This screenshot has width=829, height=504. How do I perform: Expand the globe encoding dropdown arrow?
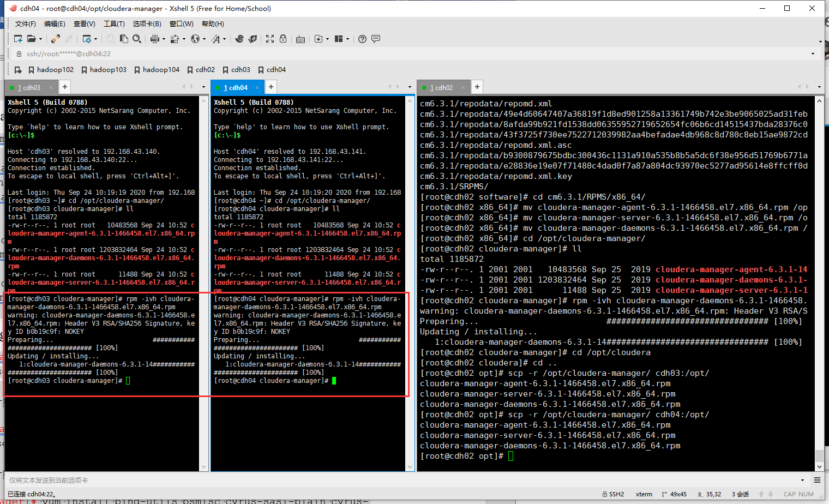(204, 39)
